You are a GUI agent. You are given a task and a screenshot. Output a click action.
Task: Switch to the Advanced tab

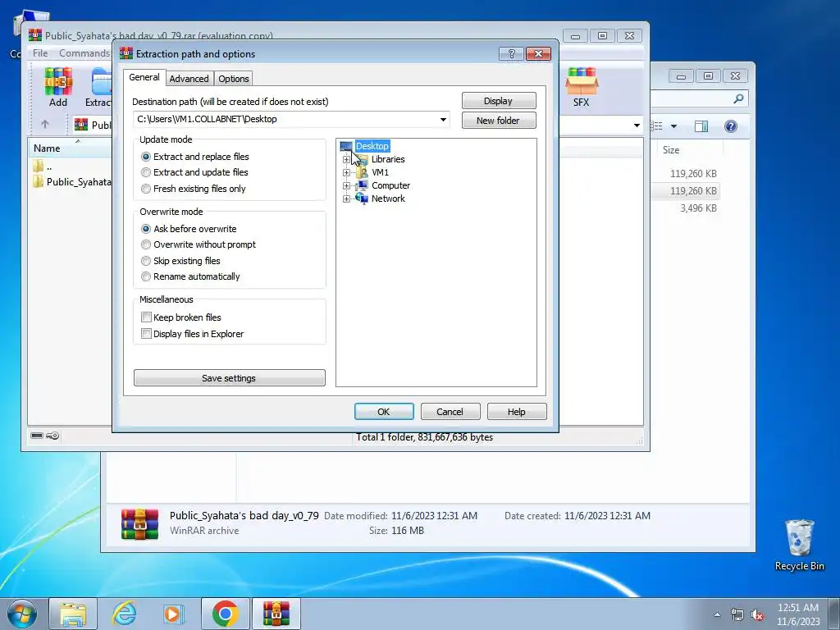click(x=189, y=79)
